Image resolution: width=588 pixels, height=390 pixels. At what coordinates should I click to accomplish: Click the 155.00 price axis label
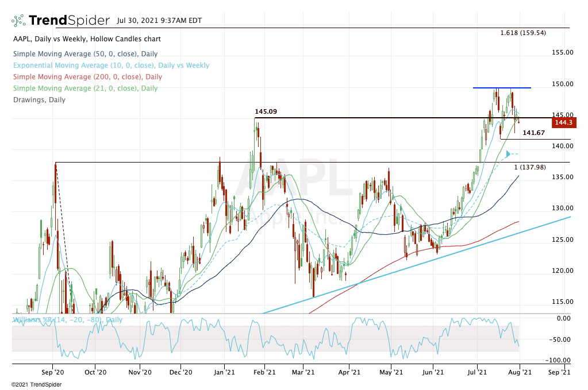tap(562, 52)
